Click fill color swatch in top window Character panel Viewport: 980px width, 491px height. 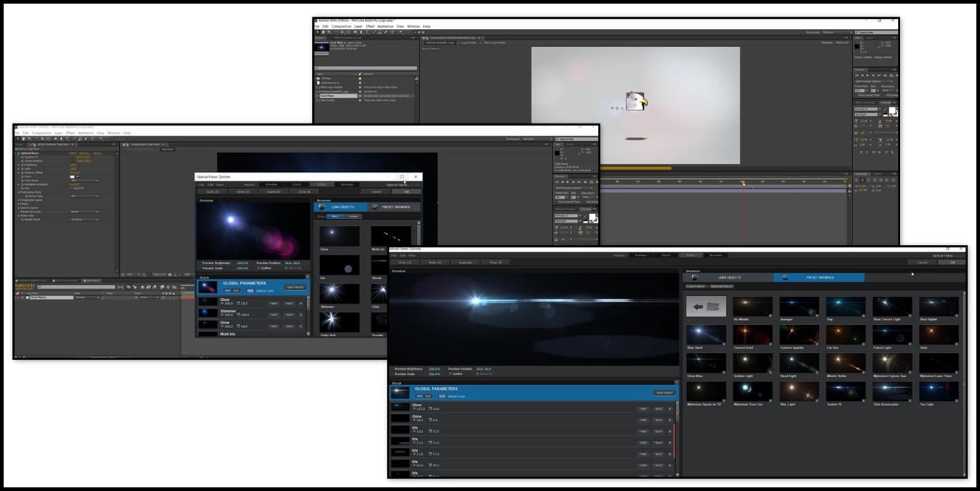coord(892,111)
